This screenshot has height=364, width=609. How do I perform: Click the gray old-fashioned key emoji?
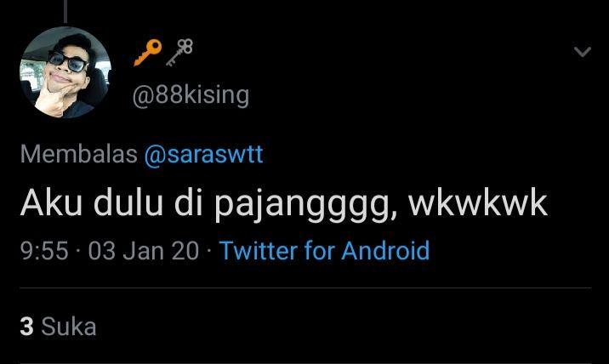tap(179, 52)
